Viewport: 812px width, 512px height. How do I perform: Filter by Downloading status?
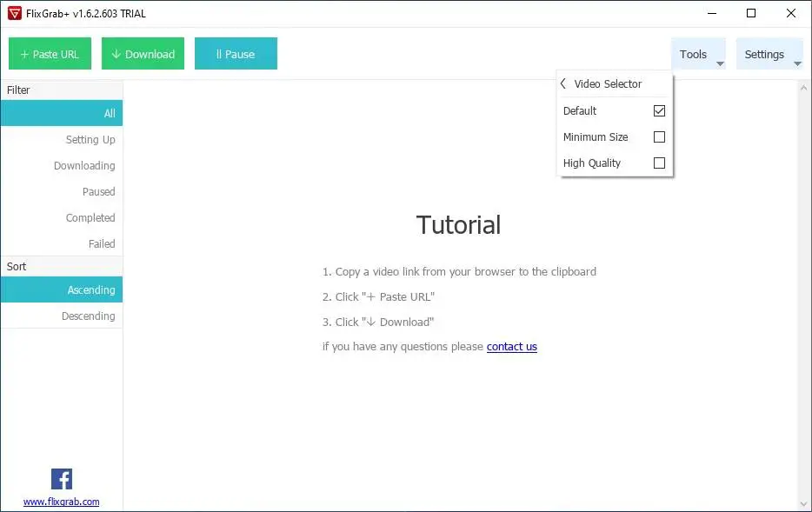click(62, 166)
